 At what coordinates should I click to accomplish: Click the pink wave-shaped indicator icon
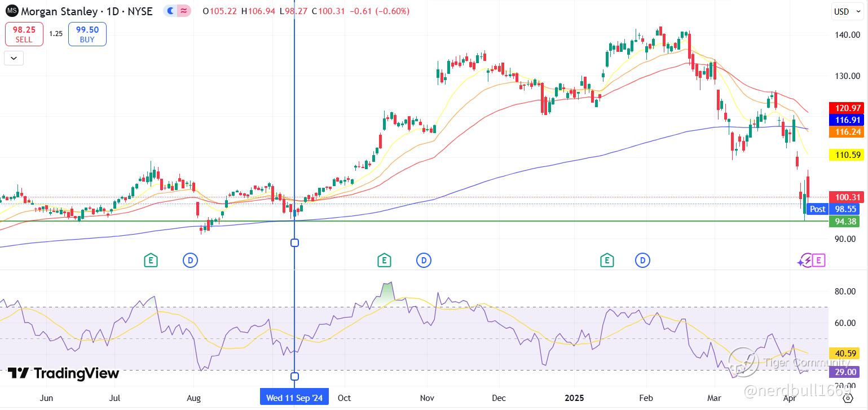pyautogui.click(x=184, y=11)
